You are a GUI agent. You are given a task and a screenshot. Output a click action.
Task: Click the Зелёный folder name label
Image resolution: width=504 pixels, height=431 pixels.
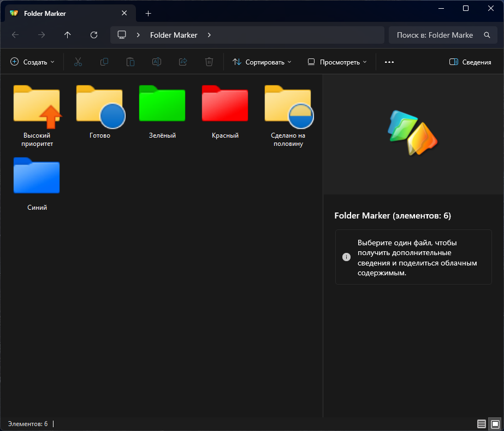tap(162, 135)
